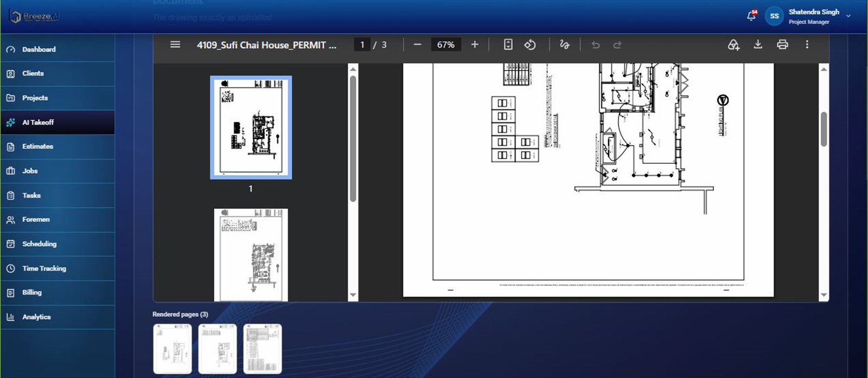Viewport: 868px width, 378px height.
Task: Open the Estimates page
Action: [x=58, y=146]
